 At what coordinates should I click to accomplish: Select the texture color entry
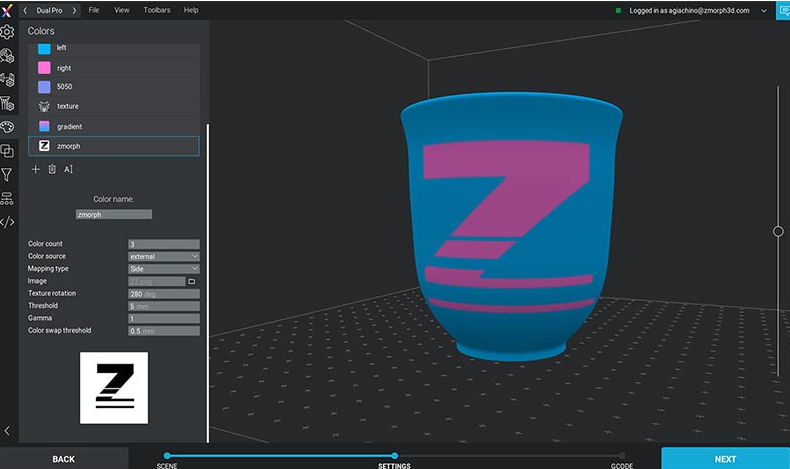pyautogui.click(x=113, y=106)
